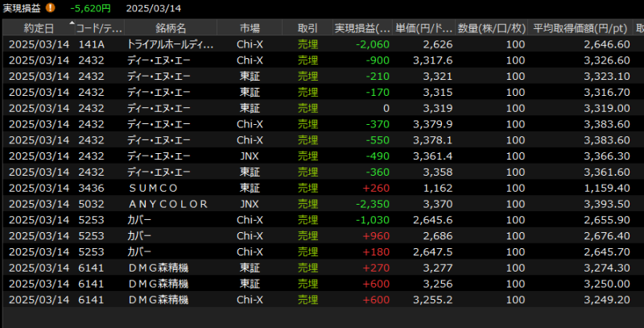Click the -490 loss on JNX row

coord(378,156)
